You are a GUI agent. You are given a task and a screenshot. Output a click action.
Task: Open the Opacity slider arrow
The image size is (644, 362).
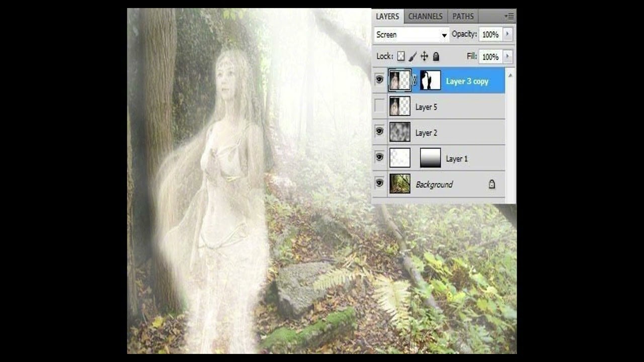507,35
